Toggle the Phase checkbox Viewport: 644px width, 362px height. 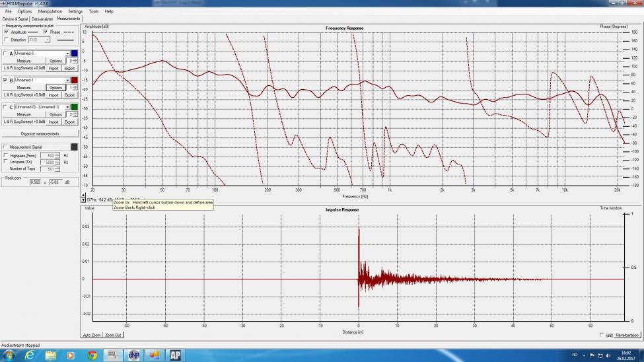pyautogui.click(x=45, y=32)
